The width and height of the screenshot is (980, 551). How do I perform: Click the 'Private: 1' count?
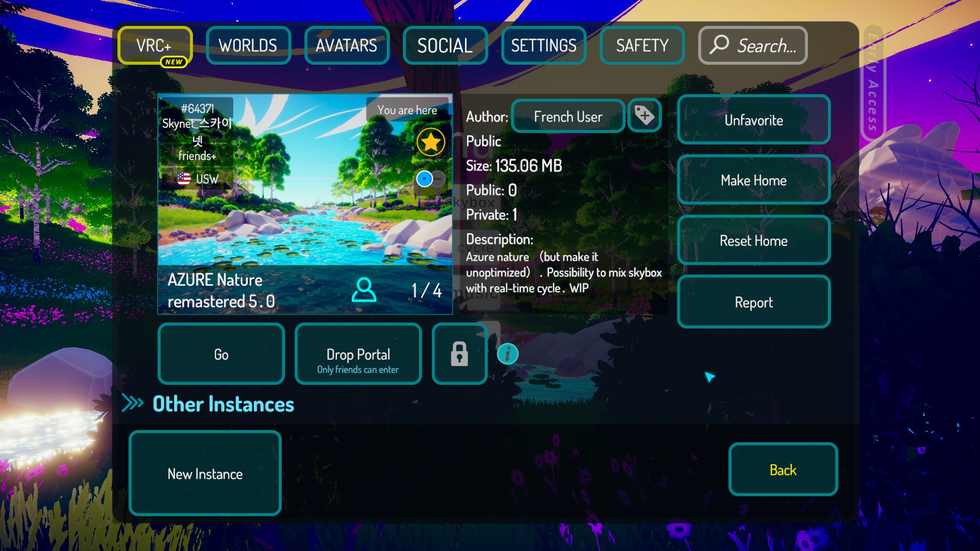coord(492,214)
